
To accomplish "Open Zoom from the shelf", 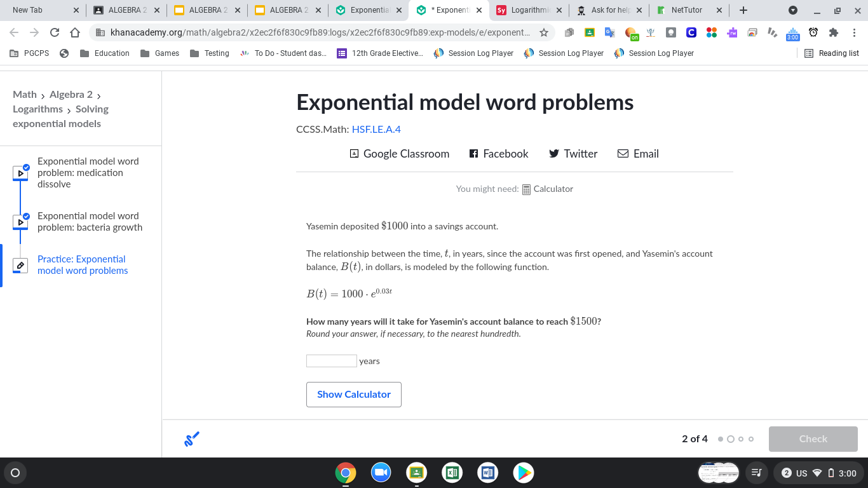I will pyautogui.click(x=381, y=473).
